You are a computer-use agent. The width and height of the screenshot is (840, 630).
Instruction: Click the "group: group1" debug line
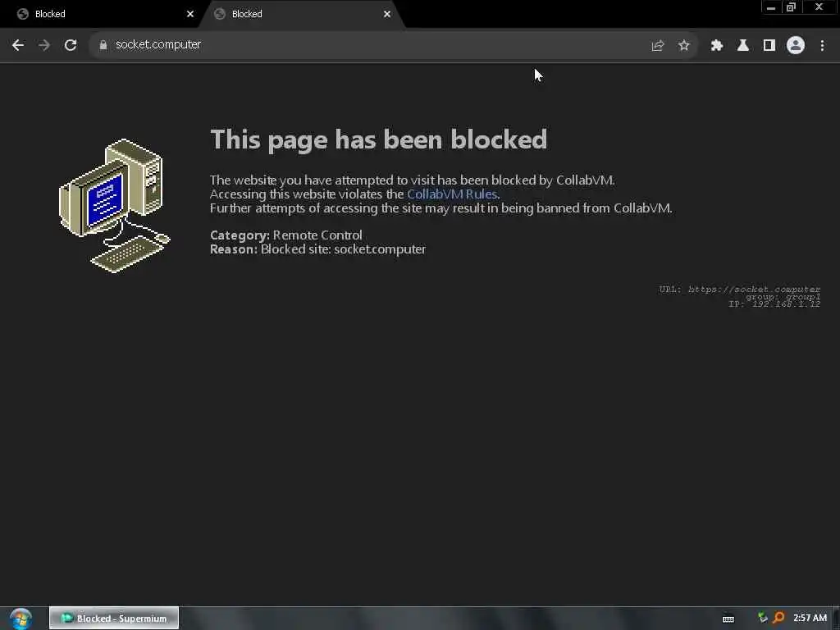[783, 297]
